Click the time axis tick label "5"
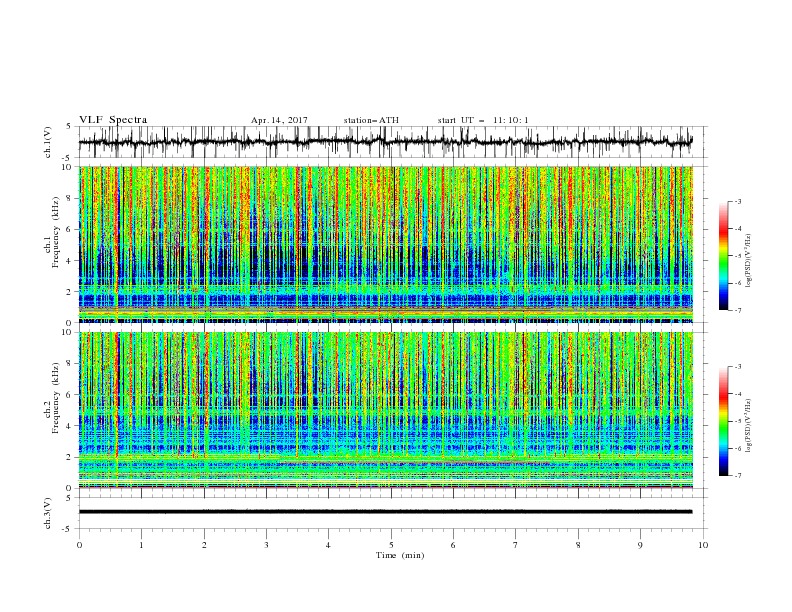Viewport: 792px width, 612px height. pos(391,545)
